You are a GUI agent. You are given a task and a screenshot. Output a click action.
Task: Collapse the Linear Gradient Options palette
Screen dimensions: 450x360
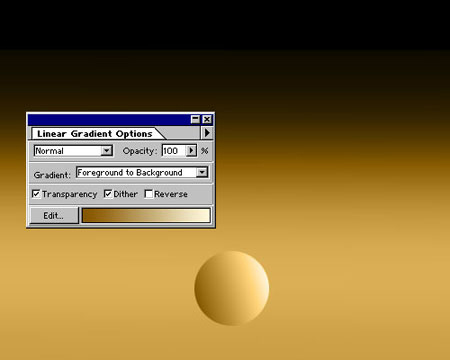click(x=195, y=119)
